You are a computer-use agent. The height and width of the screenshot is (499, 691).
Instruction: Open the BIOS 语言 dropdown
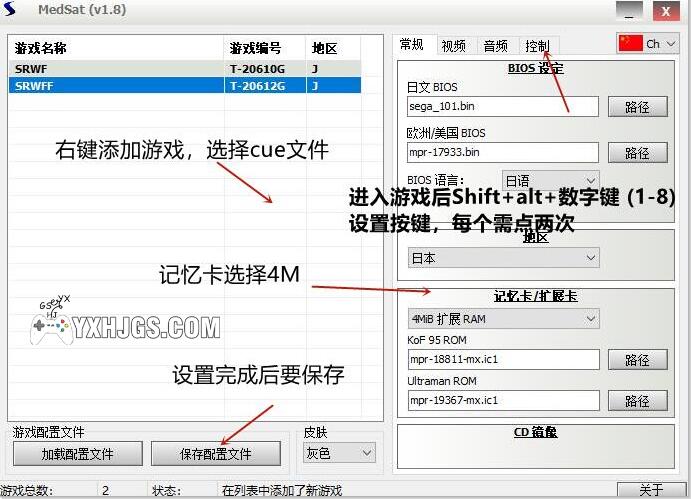click(551, 180)
